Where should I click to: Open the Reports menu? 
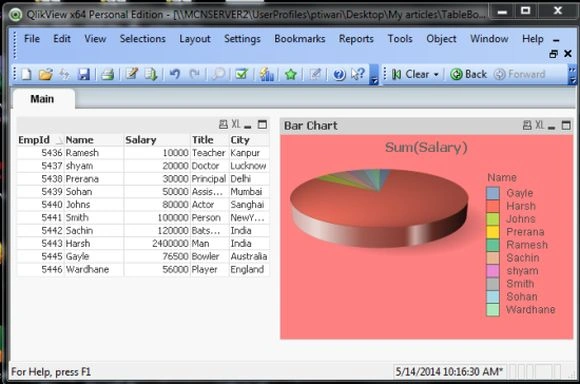[x=356, y=39]
